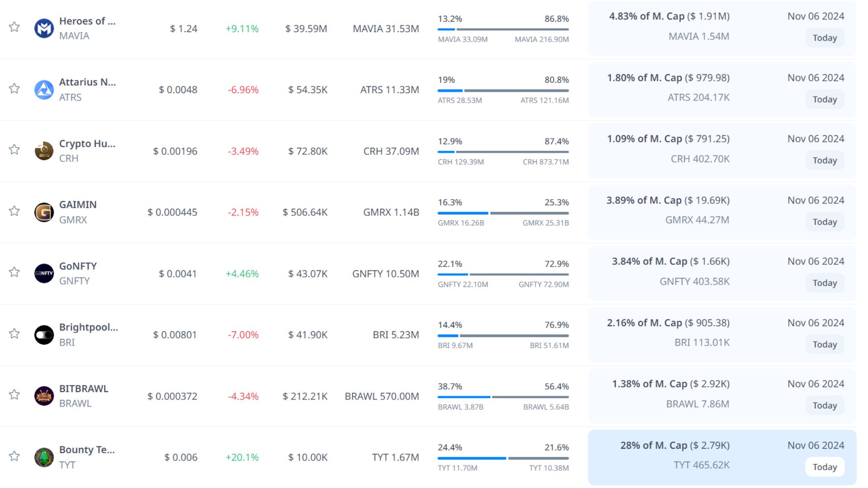The width and height of the screenshot is (868, 488).
Task: Add Bounty Temple to watchlist star
Action: coord(14,456)
